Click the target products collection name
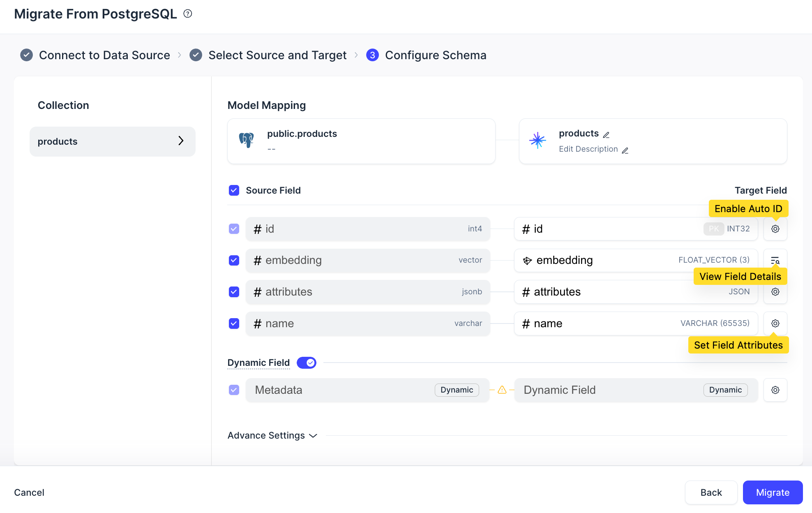Image resolution: width=812 pixels, height=513 pixels. point(579,134)
